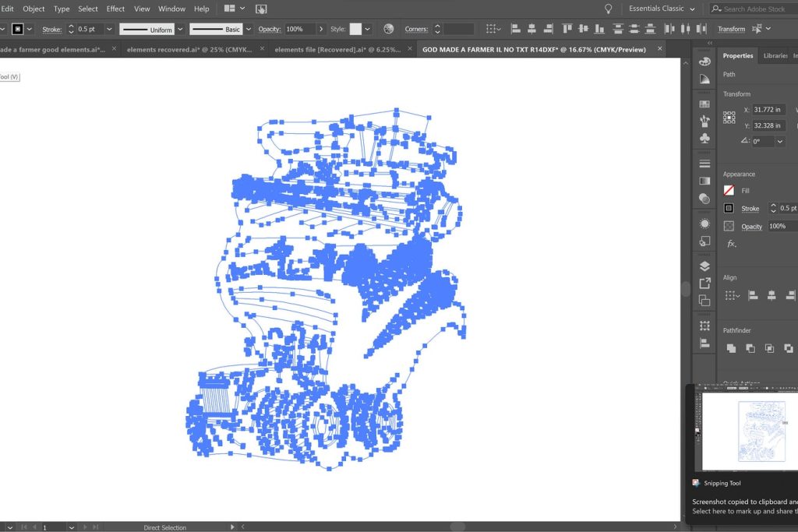Open the Symbols panel club icon

tap(704, 139)
